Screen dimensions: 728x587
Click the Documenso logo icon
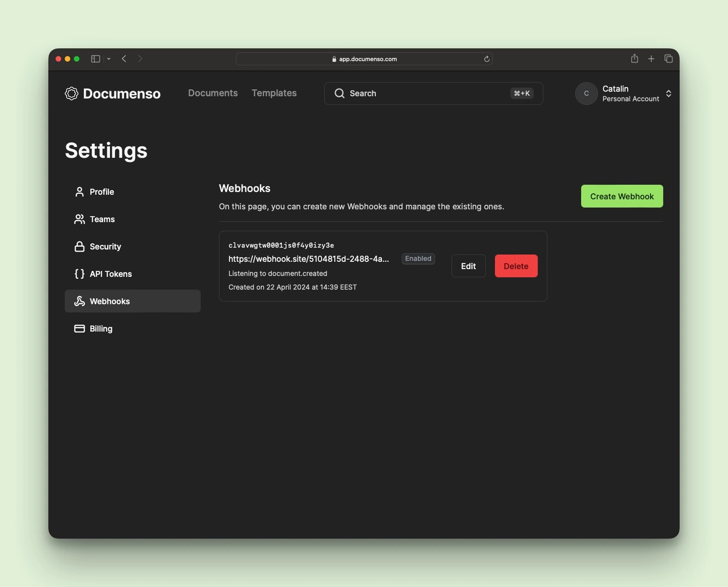(x=72, y=94)
